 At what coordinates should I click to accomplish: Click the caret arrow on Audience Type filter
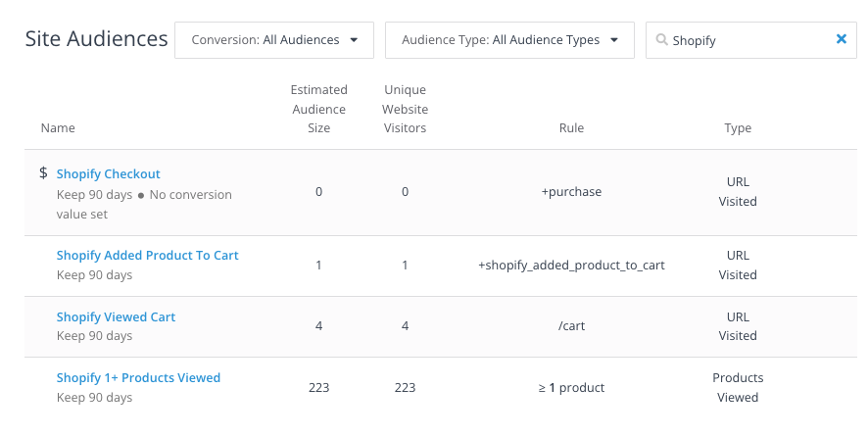[x=614, y=40]
